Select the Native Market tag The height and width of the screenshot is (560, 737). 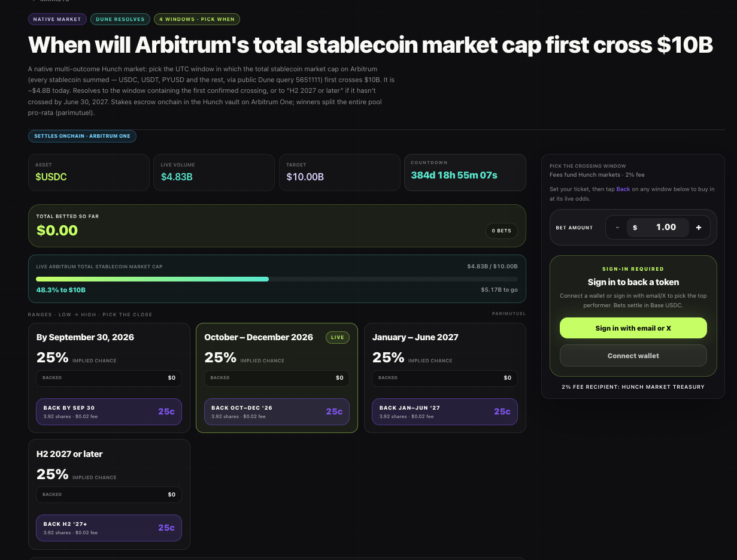[x=57, y=19]
